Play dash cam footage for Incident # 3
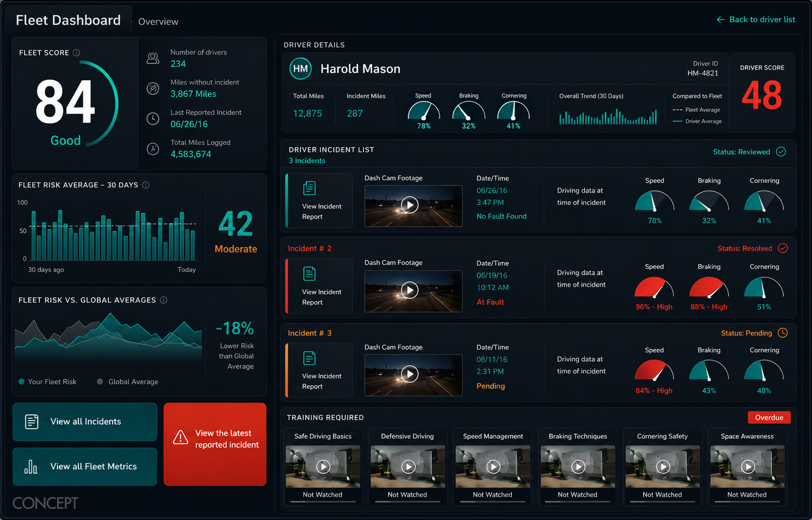812x520 pixels. 410,374
